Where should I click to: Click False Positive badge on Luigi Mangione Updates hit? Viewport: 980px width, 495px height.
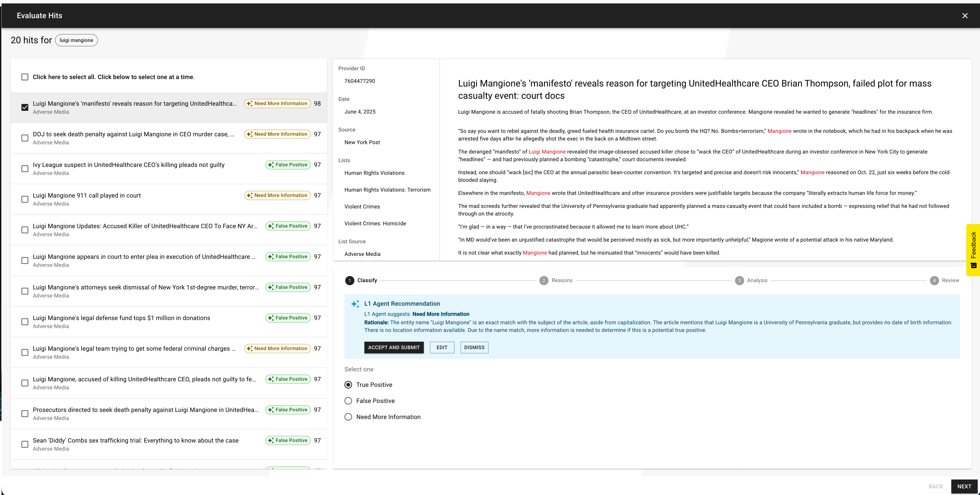click(288, 226)
